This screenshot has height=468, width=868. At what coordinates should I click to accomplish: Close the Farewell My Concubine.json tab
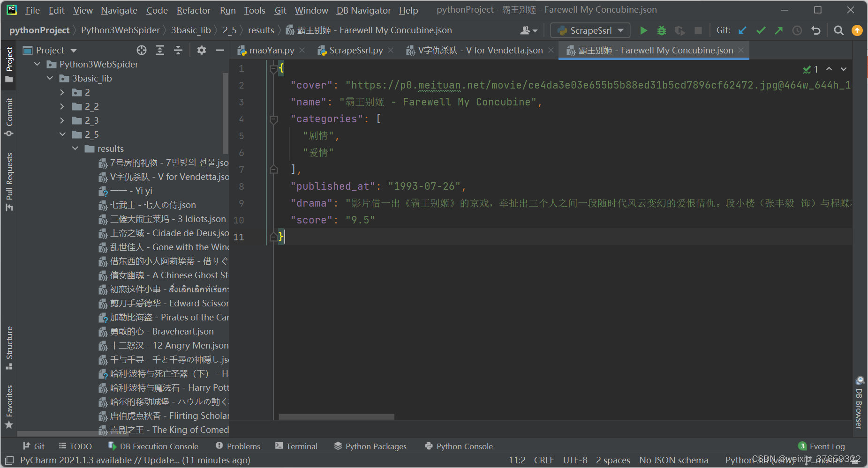(x=741, y=50)
